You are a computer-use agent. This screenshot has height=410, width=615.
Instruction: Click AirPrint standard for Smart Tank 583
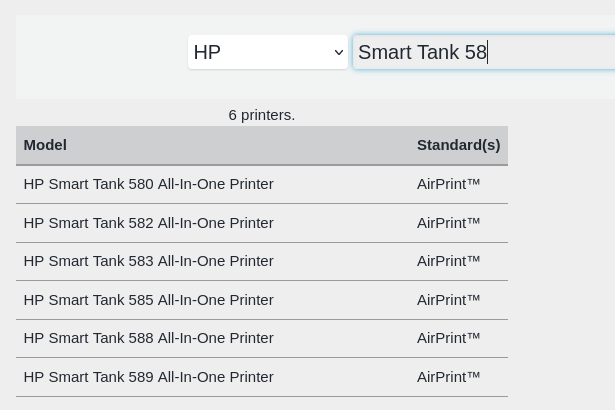(448, 261)
